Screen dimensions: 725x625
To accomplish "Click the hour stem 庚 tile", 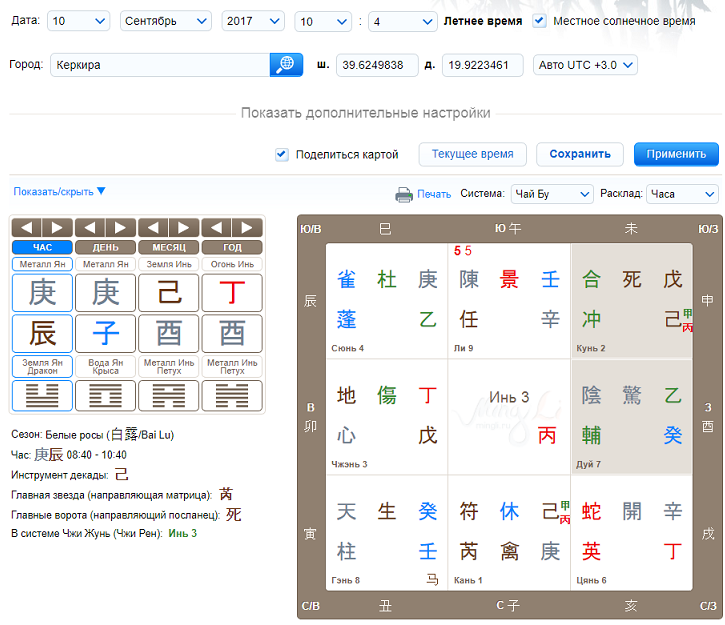I will [42, 293].
